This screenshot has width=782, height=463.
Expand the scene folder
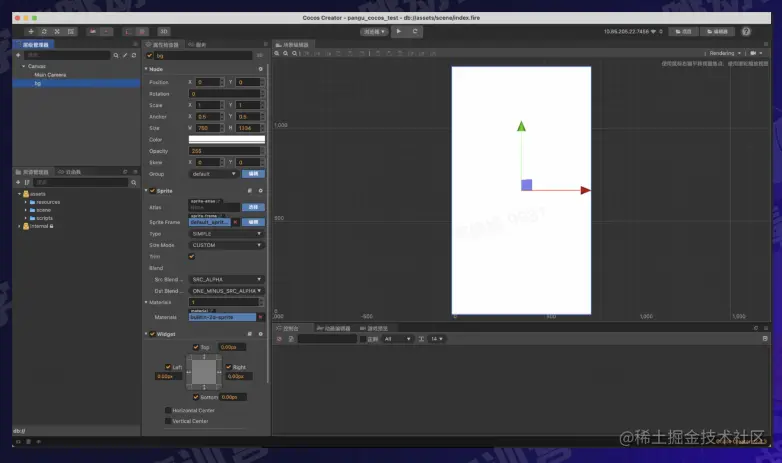click(26, 210)
